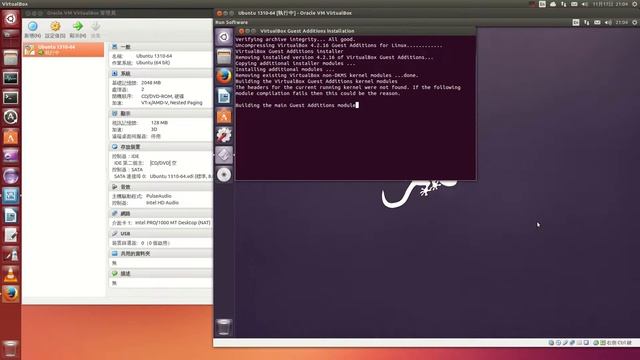Open System Settings in the guest launcher
The width and height of the screenshot is (640, 360).
point(224,135)
